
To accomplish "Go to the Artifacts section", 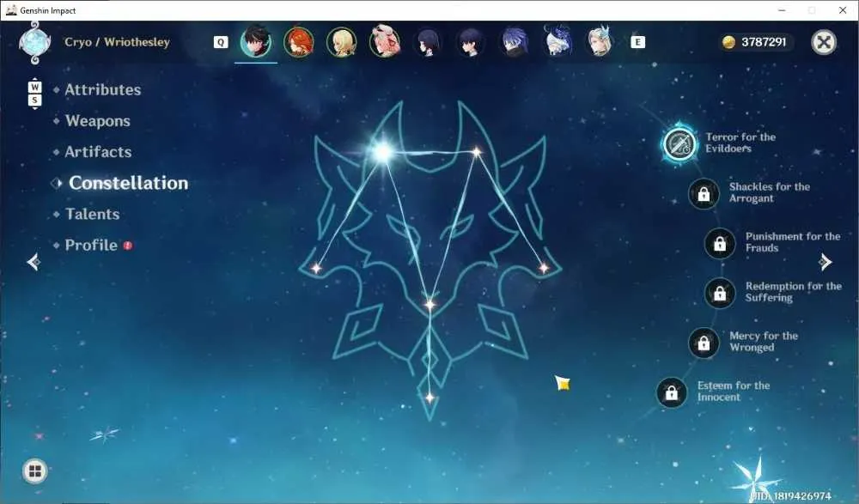I will point(98,152).
